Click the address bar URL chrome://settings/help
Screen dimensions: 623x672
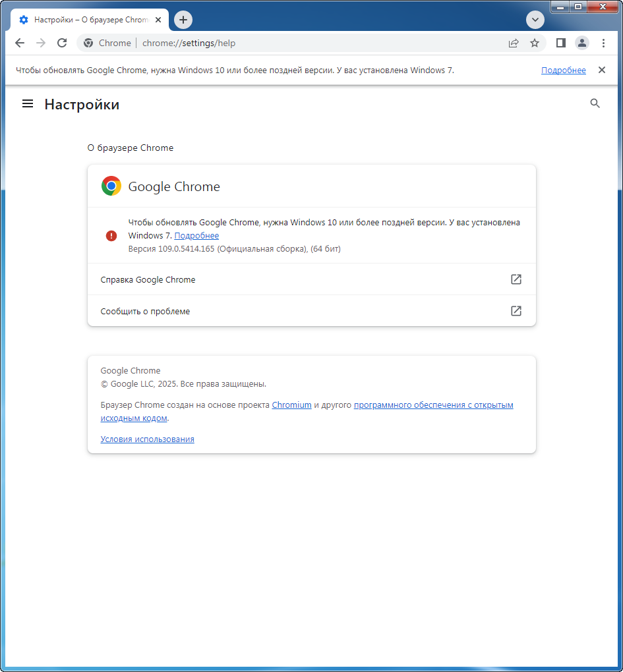pyautogui.click(x=189, y=43)
